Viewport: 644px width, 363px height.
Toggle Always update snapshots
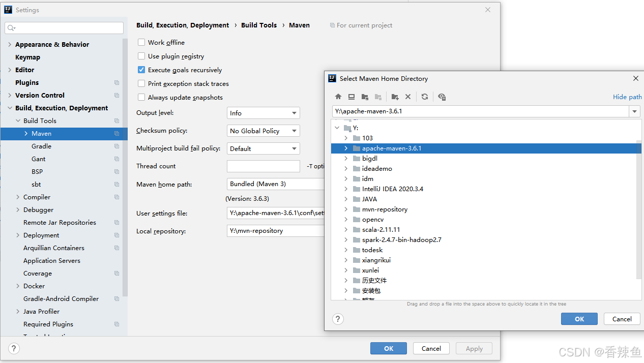coord(141,97)
